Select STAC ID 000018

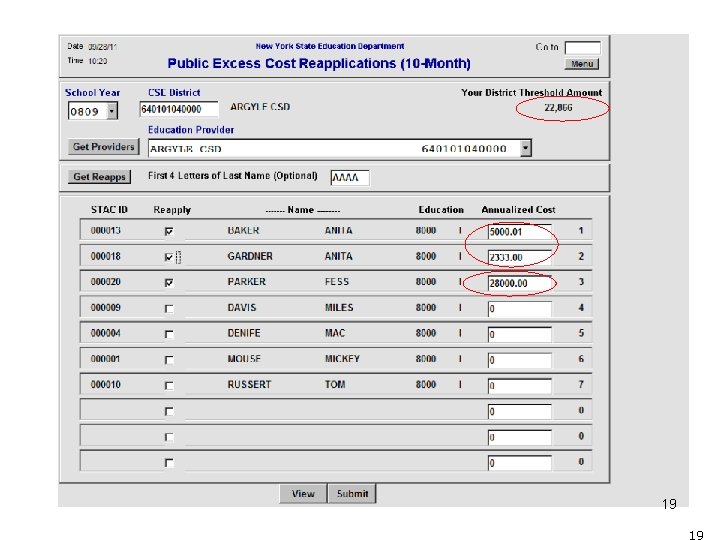tap(106, 256)
